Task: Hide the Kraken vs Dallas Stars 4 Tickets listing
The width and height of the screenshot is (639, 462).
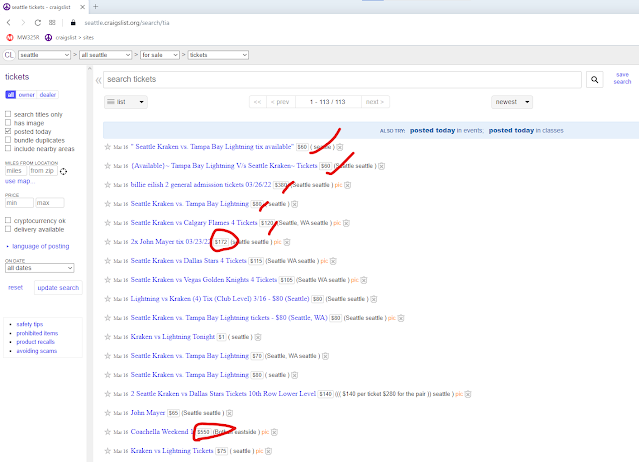Action: 333,261
